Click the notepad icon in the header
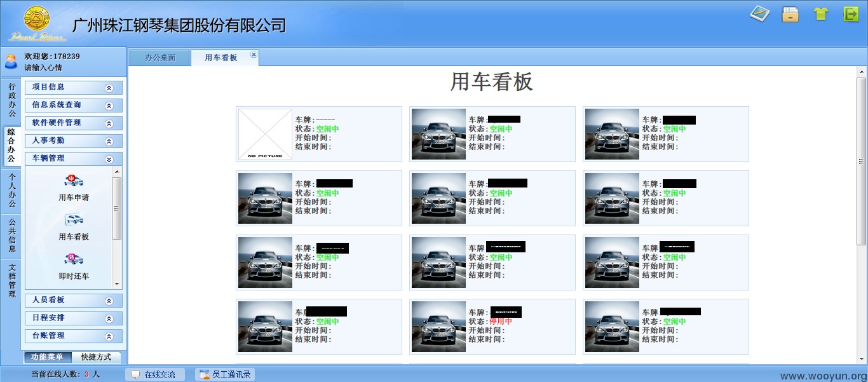868x382 pixels. click(760, 14)
